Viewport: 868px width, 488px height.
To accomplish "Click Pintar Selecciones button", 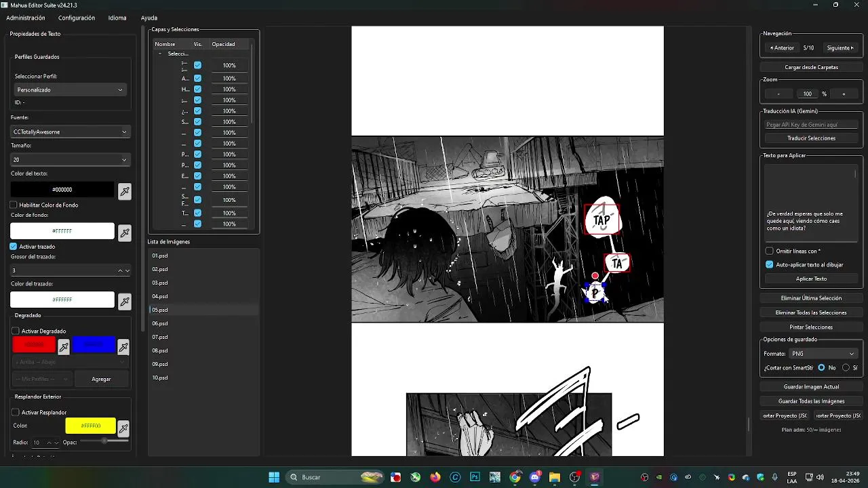I will pyautogui.click(x=811, y=327).
